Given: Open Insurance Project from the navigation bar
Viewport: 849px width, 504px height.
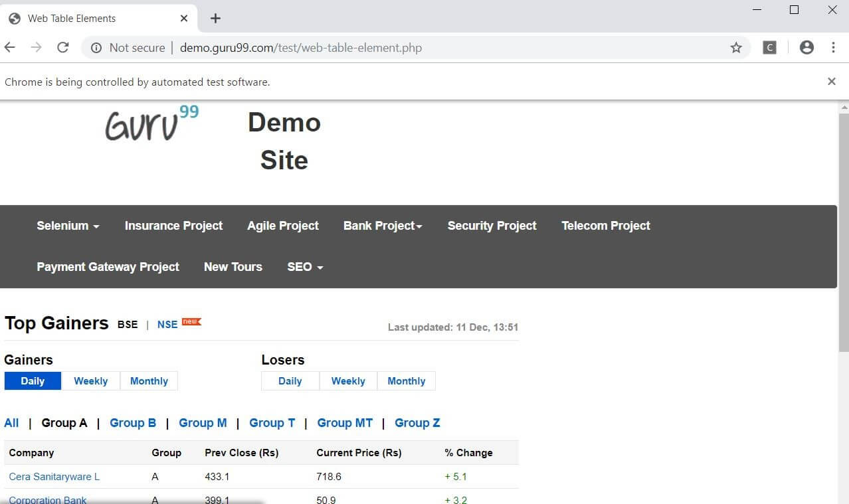Looking at the screenshot, I should tap(173, 226).
